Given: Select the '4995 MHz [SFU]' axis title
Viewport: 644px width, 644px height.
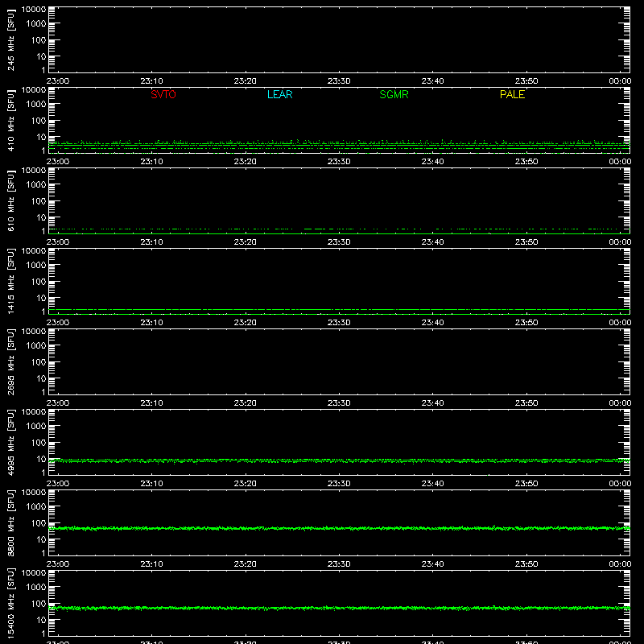Looking at the screenshot, I should (x=10, y=442).
